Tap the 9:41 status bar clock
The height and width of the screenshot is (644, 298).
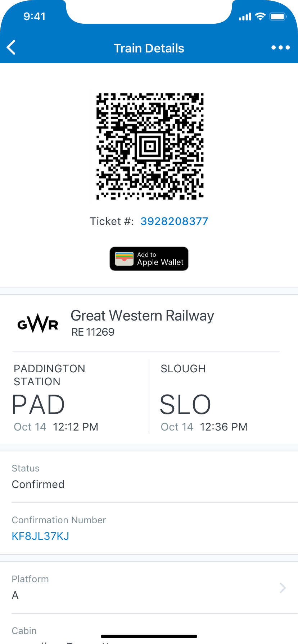35,17
